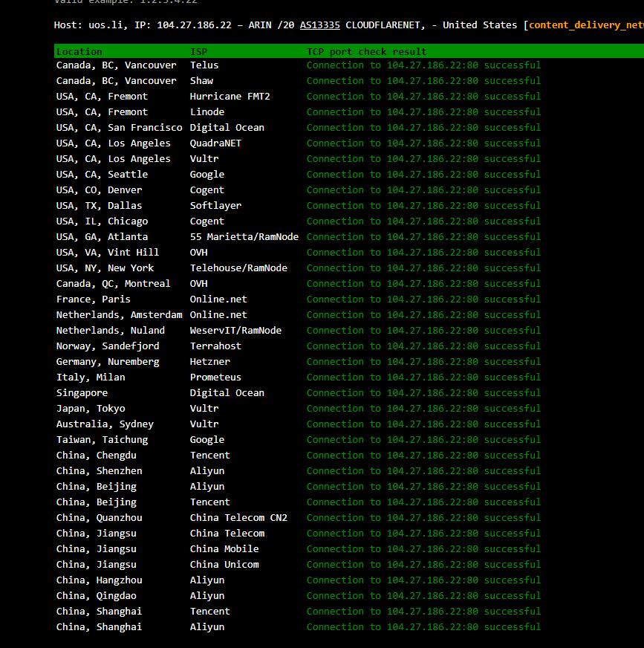
Task: Click the Location column header
Action: coord(79,51)
